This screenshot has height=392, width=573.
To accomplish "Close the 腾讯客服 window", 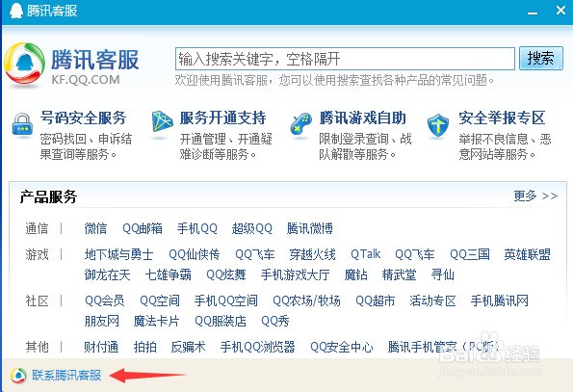I will click(x=560, y=11).
